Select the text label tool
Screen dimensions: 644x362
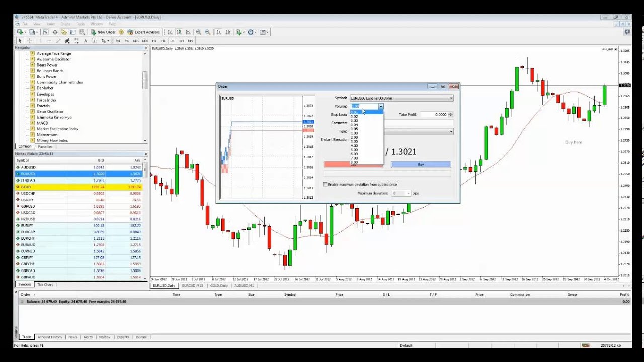[95, 41]
